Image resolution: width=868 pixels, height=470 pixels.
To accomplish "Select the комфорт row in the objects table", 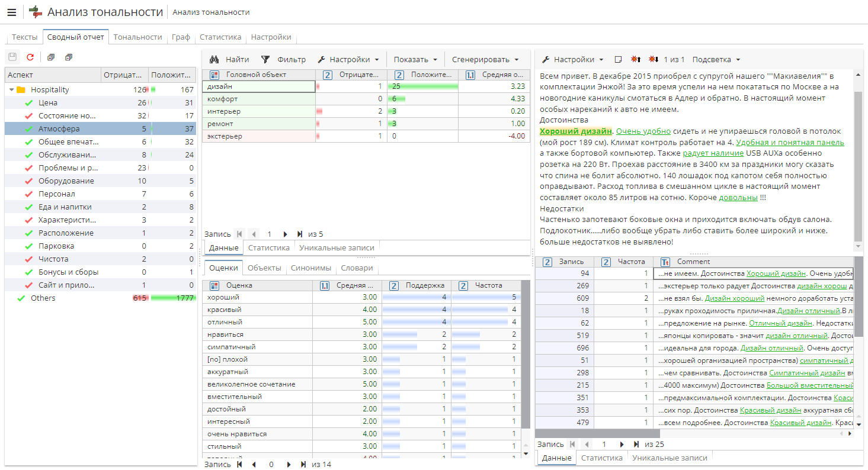I will pos(366,99).
